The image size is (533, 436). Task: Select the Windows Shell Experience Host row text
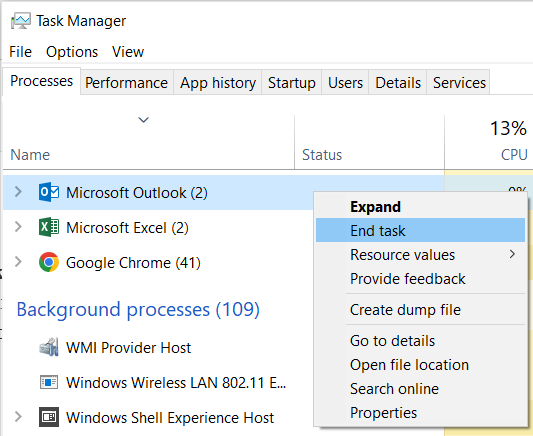click(170, 418)
